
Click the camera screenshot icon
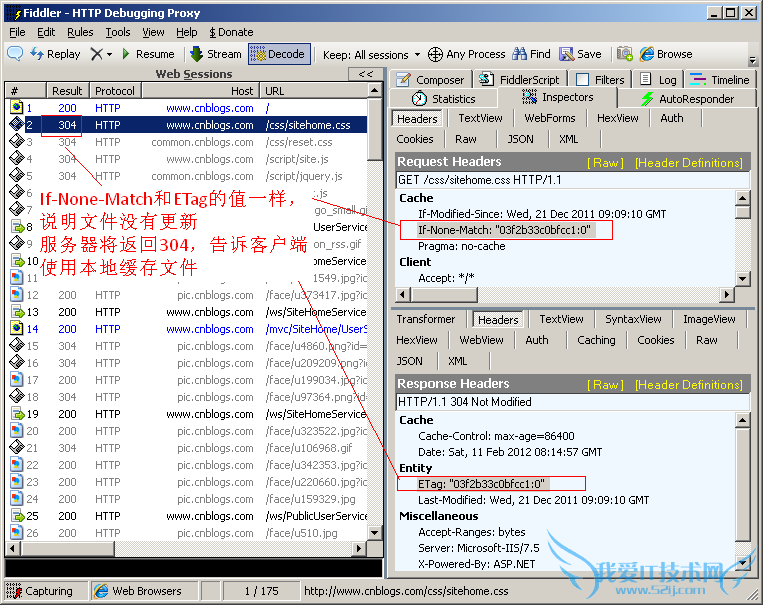click(x=625, y=54)
